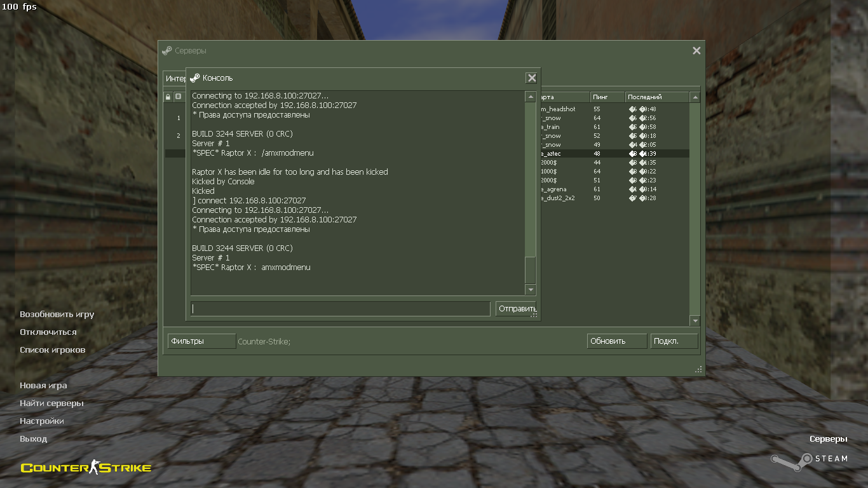Sort the server list by Последний column
868x488 pixels.
coord(657,97)
